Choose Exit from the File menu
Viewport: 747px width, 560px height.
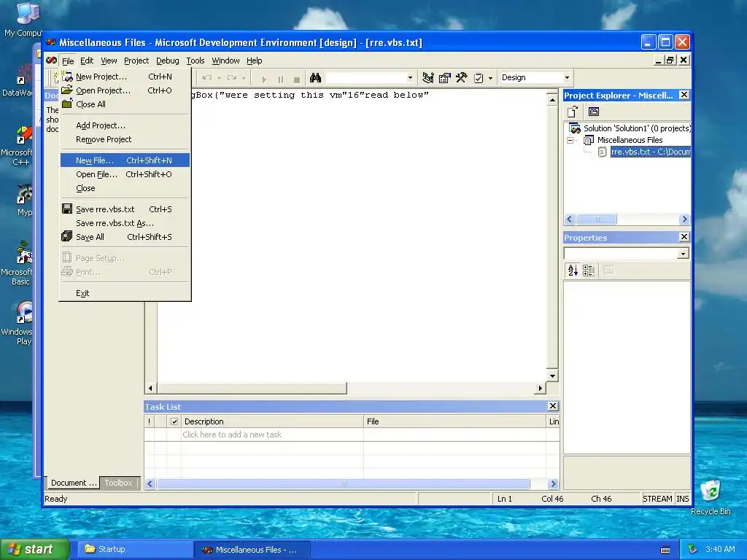pyautogui.click(x=125, y=293)
